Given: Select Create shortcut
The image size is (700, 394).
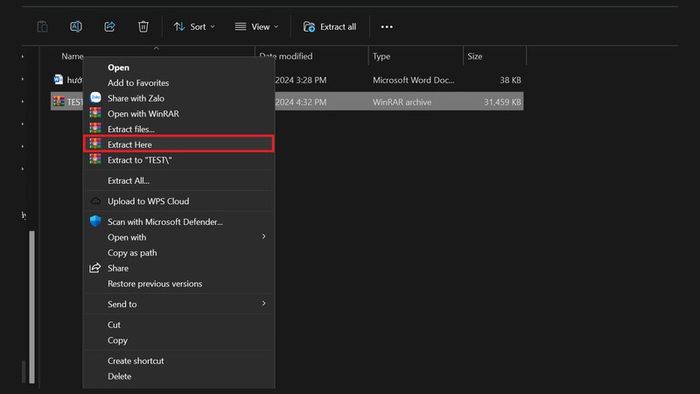Looking at the screenshot, I should [x=136, y=361].
